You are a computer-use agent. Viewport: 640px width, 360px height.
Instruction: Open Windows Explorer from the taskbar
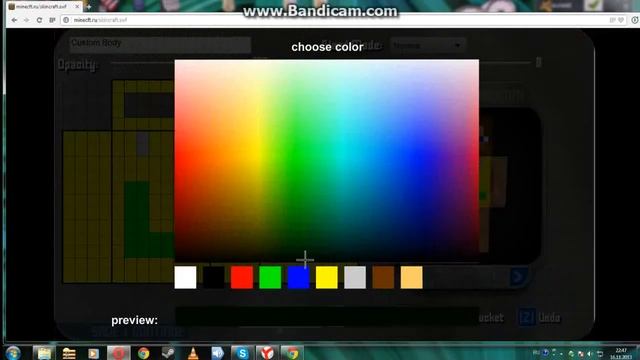point(44,353)
